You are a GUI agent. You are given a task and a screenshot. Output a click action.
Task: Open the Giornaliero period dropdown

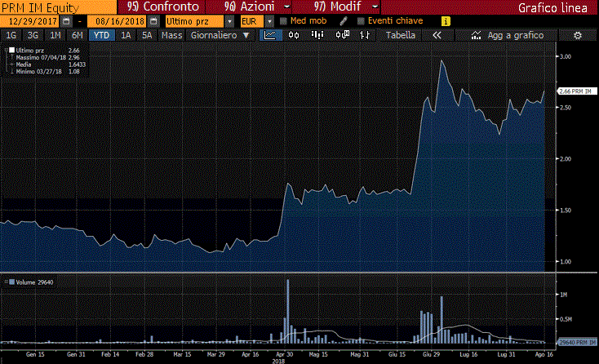click(x=220, y=35)
